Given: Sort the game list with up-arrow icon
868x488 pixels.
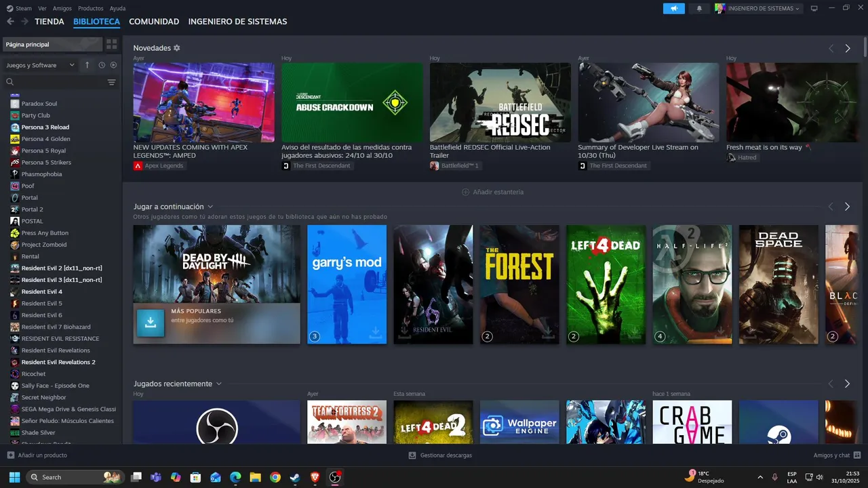Looking at the screenshot, I should (x=87, y=65).
